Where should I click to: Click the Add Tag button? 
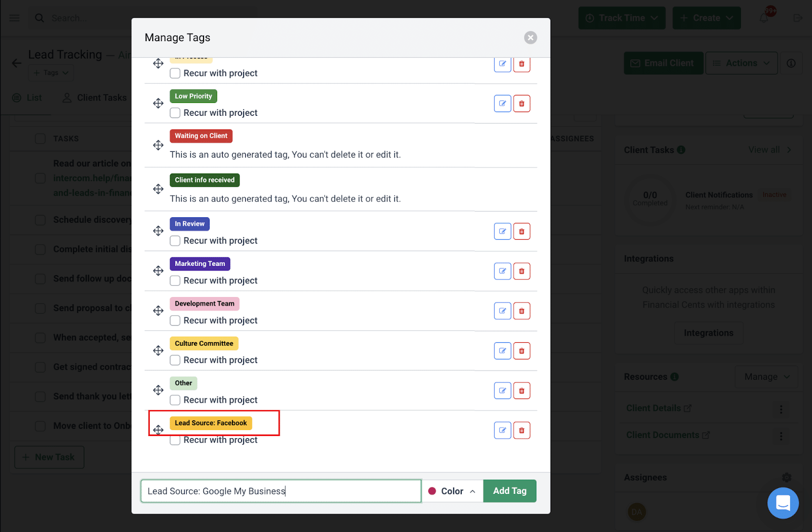point(510,491)
